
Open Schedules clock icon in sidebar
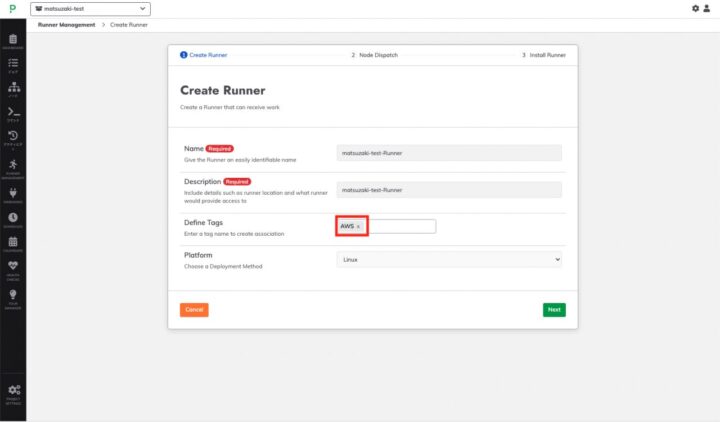13,218
